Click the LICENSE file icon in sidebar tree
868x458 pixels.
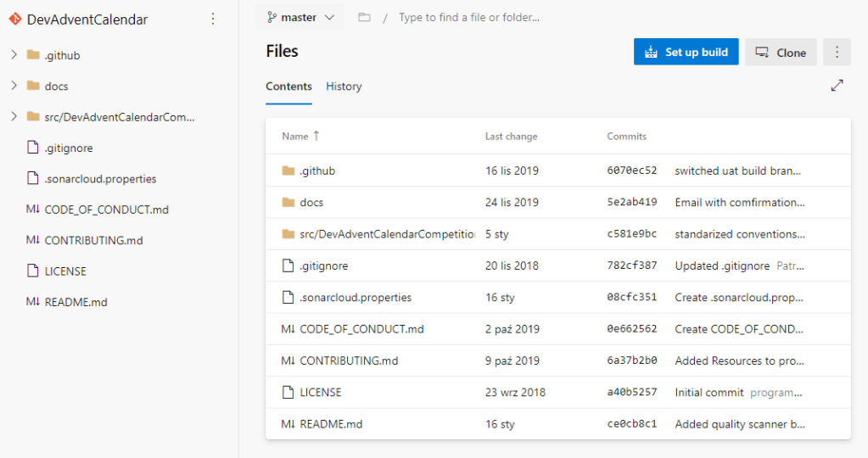tap(33, 271)
